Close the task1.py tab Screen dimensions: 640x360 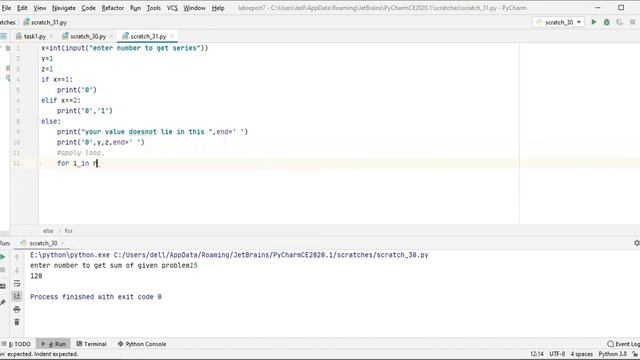point(51,36)
